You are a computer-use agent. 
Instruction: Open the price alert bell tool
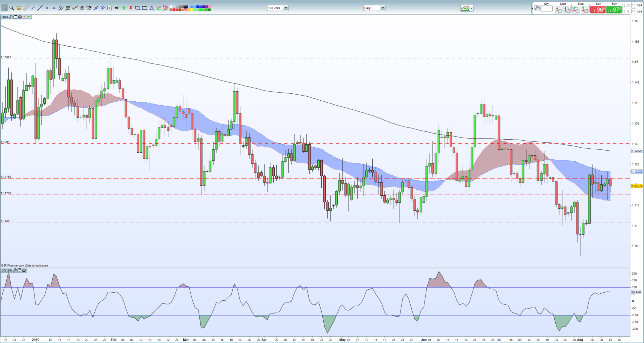pyautogui.click(x=18, y=8)
